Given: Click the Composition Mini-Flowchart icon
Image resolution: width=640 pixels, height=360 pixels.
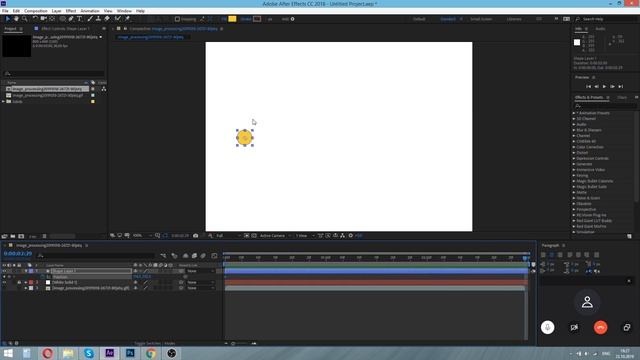Looking at the screenshot, I should [163, 256].
